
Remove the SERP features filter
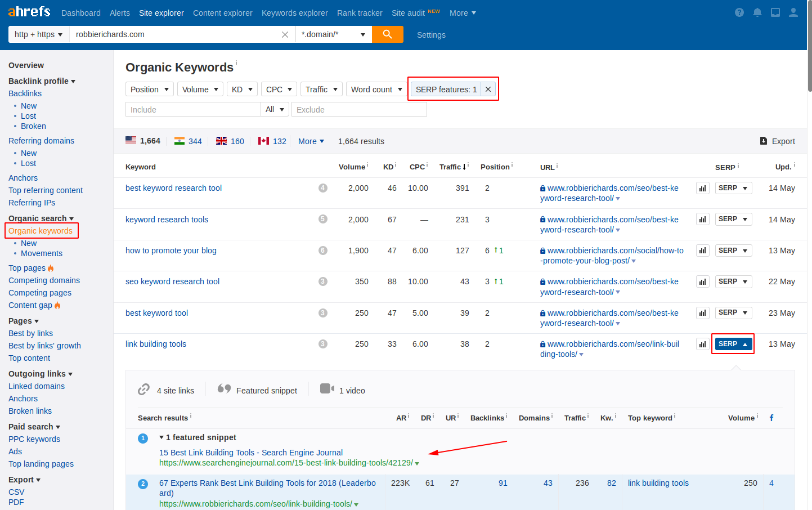tap(488, 90)
